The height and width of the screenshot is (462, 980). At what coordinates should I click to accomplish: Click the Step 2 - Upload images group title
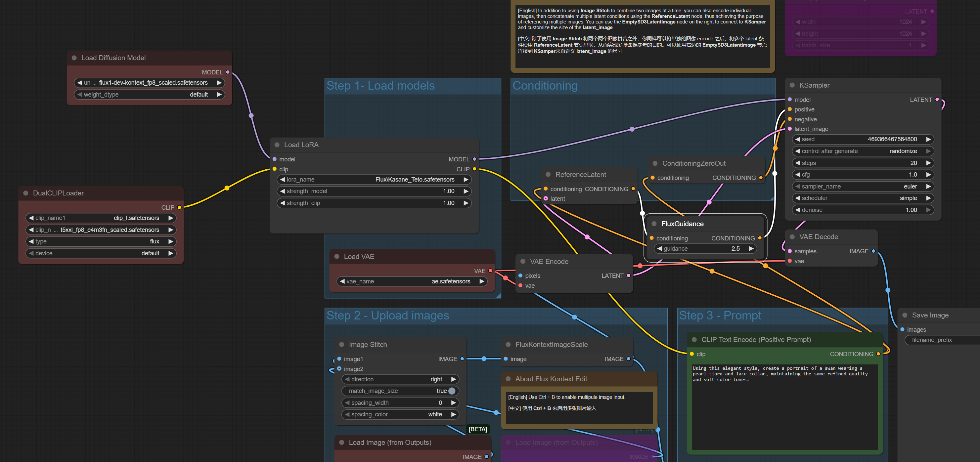388,315
